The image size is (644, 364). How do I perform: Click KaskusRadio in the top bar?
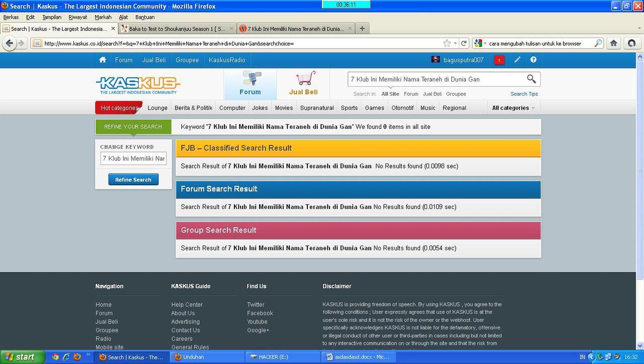227,60
